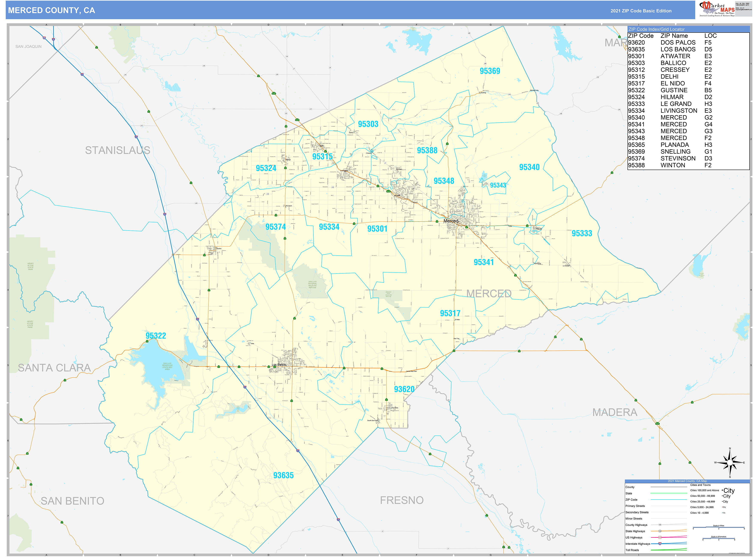Click the large MERCED county label on map
This screenshot has height=557, width=756.
click(x=489, y=294)
